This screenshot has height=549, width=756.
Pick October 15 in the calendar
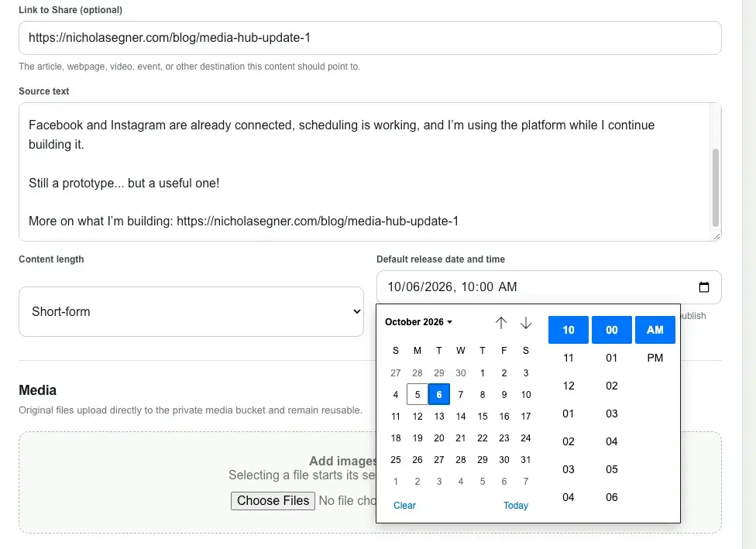[483, 417]
